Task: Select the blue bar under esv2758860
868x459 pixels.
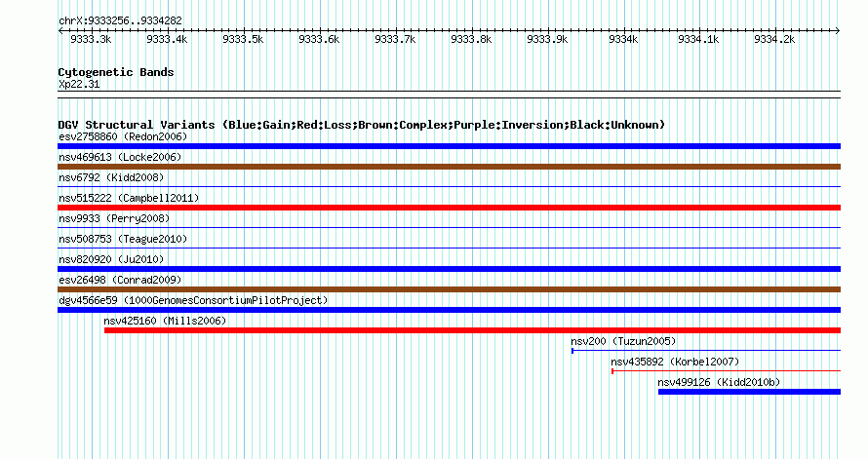Action: tap(449, 146)
